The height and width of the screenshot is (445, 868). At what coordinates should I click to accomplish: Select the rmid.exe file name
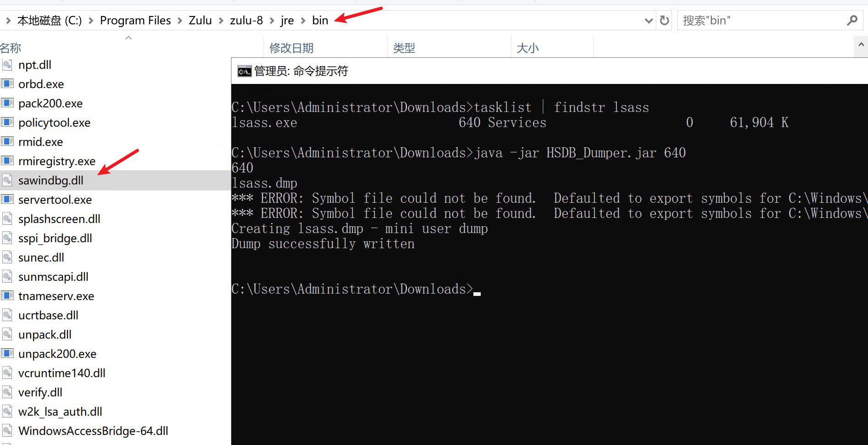point(41,142)
